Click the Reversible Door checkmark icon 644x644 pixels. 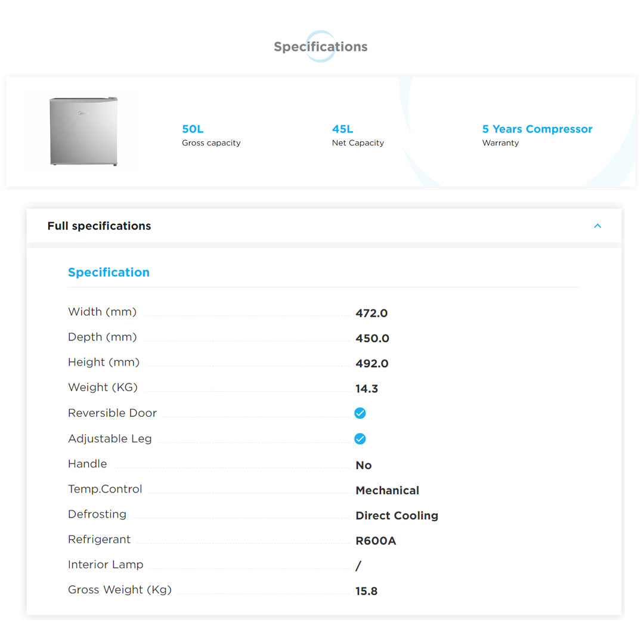(360, 413)
